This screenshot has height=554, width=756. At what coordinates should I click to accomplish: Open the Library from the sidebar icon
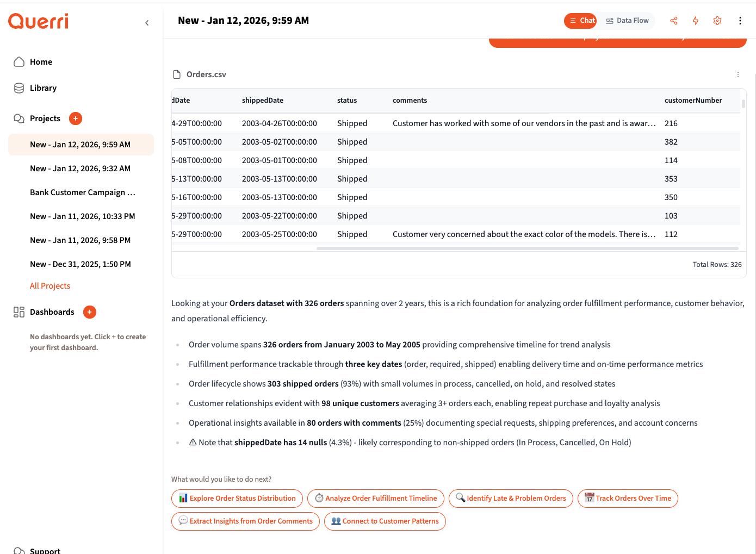point(19,88)
